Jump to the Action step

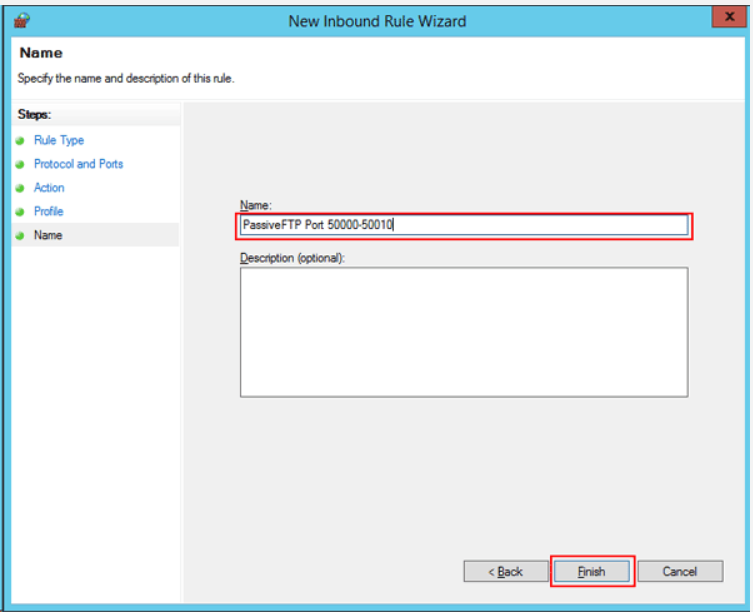click(x=49, y=188)
